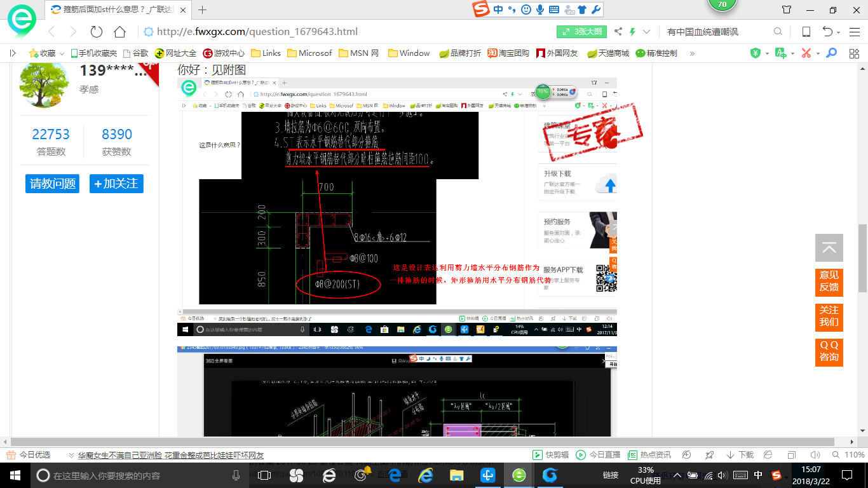Click the 热点资讯 status bar tool
The height and width of the screenshot is (488, 868).
point(649,455)
